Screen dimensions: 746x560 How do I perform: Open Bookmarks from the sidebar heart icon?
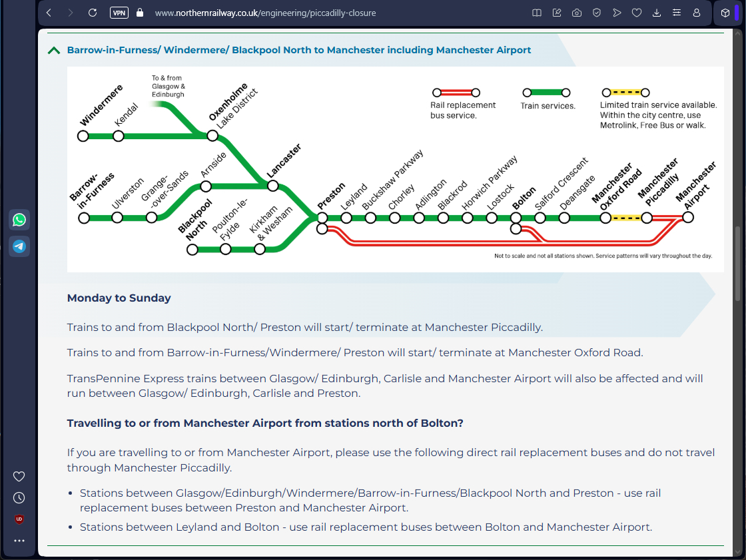tap(19, 476)
